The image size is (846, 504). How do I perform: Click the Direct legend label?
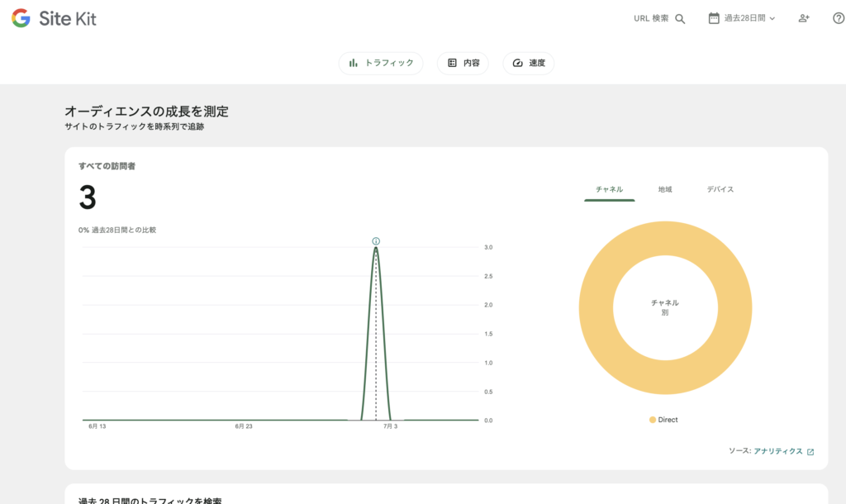click(668, 420)
